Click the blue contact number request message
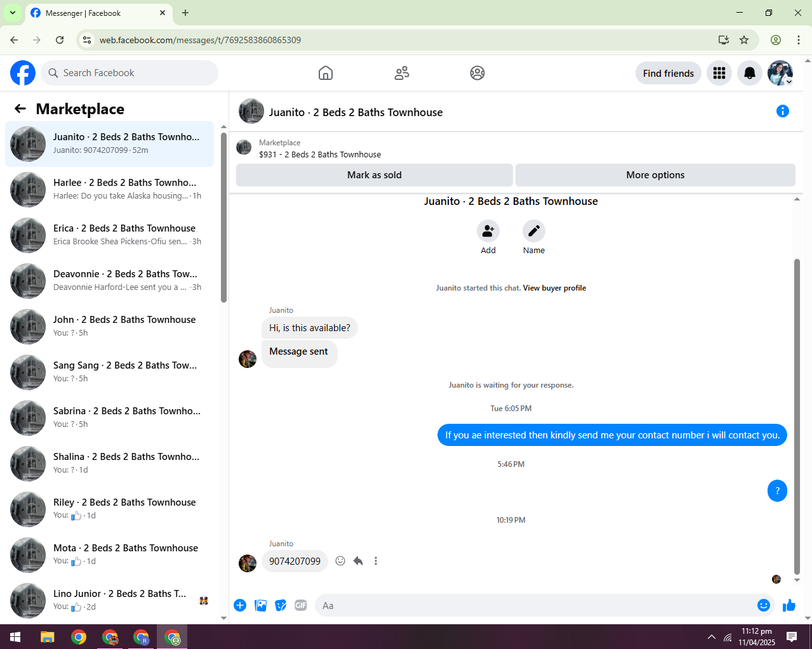The image size is (812, 649). (612, 435)
